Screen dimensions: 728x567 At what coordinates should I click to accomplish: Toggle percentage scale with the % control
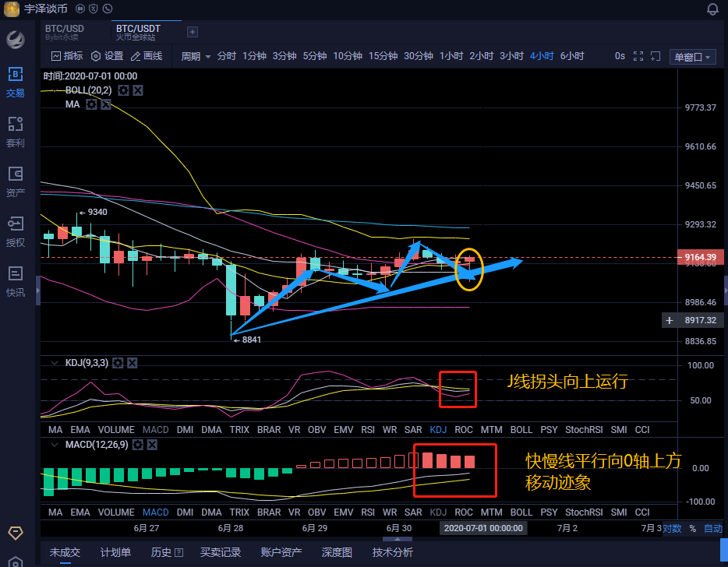pyautogui.click(x=691, y=527)
